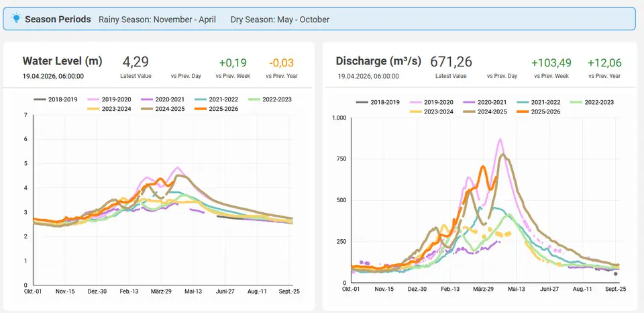The width and height of the screenshot is (644, 313).
Task: Click the lightbulb icon beside Season Periods
Action: click(16, 18)
